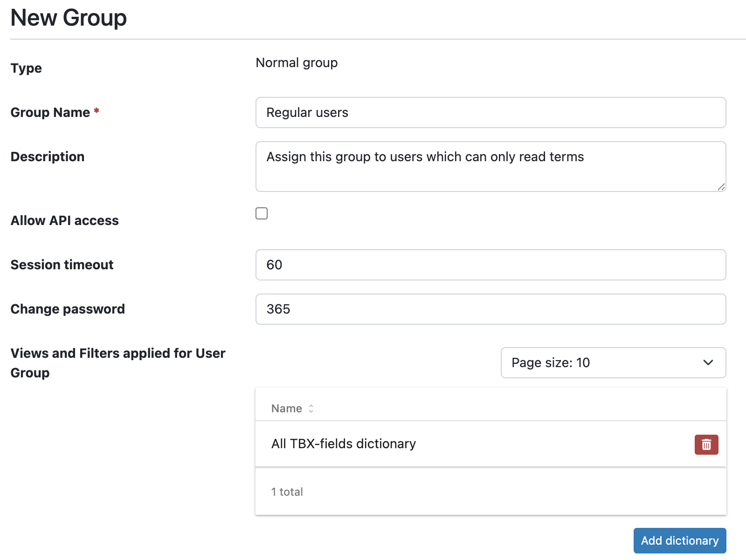Click the New Group heading
The image size is (746, 560).
pos(69,18)
